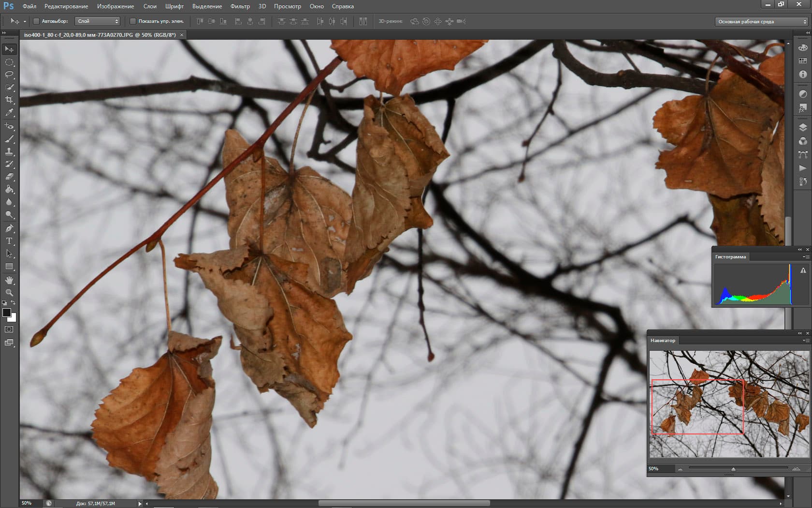Image resolution: width=812 pixels, height=508 pixels.
Task: Select the Crop tool
Action: pos(9,100)
